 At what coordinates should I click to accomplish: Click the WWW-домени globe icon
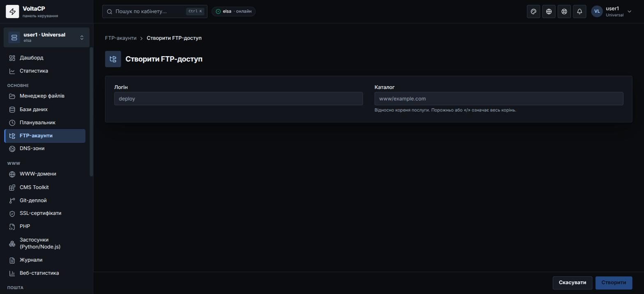tap(12, 174)
